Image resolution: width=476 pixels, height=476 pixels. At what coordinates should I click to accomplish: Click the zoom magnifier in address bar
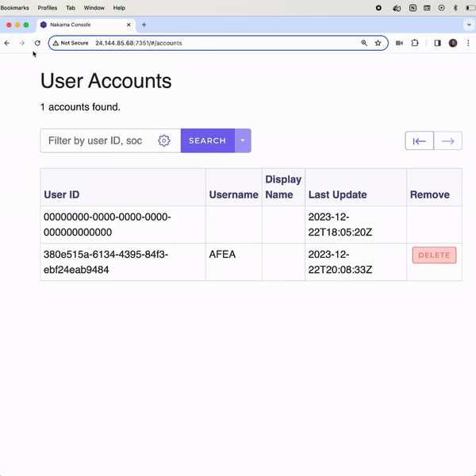pyautogui.click(x=364, y=43)
